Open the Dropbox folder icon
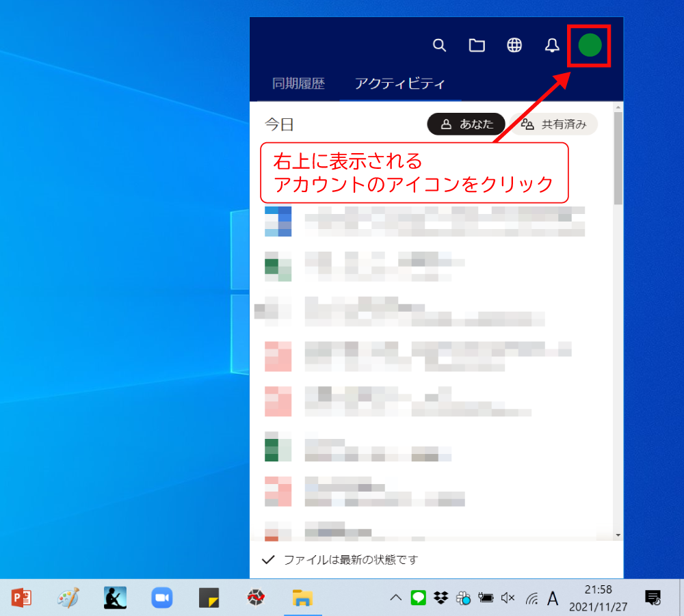684x616 pixels. pyautogui.click(x=477, y=46)
